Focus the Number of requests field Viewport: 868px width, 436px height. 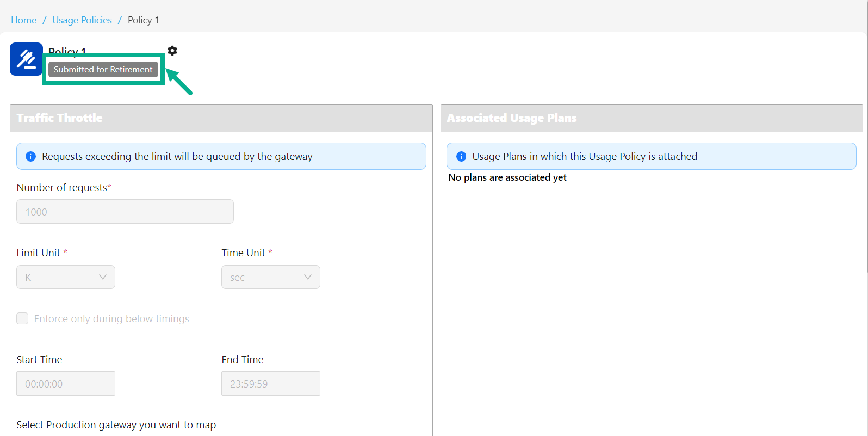pos(125,212)
